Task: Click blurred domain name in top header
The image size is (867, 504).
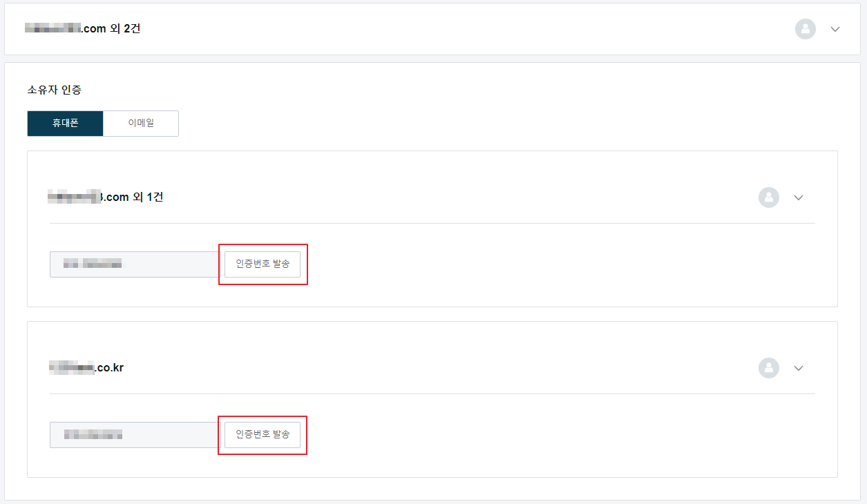Action: [x=53, y=29]
